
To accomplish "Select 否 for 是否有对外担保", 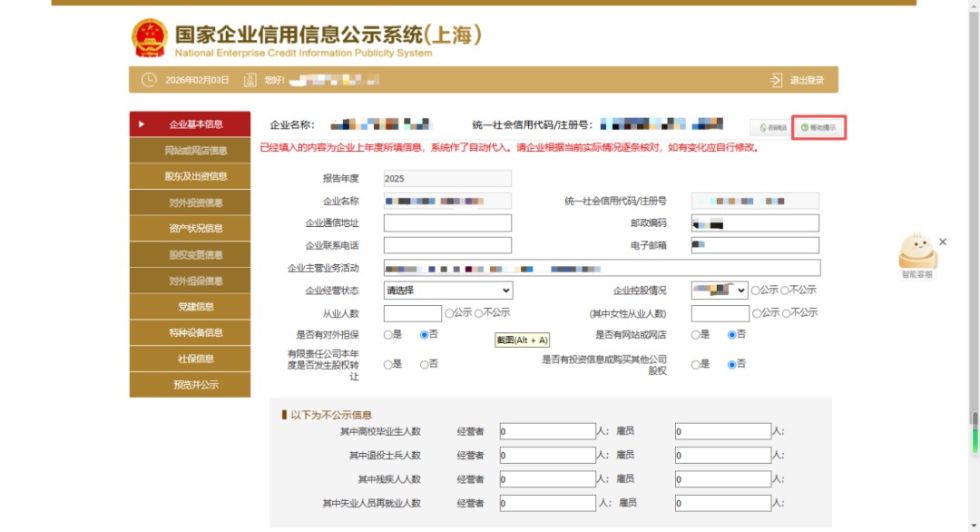I will [x=425, y=335].
